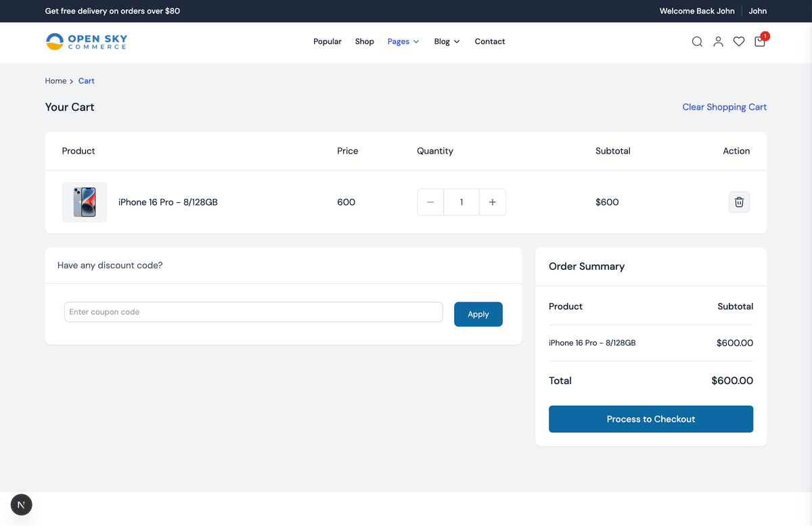Focus the Enter coupon code field

254,312
